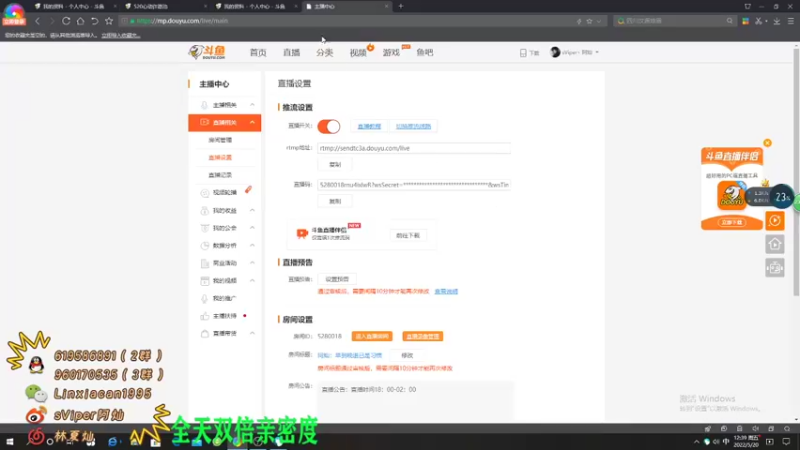Image resolution: width=800 pixels, height=450 pixels.
Task: Click the 斗鱼直播伴侣 camera icon
Action: (302, 233)
